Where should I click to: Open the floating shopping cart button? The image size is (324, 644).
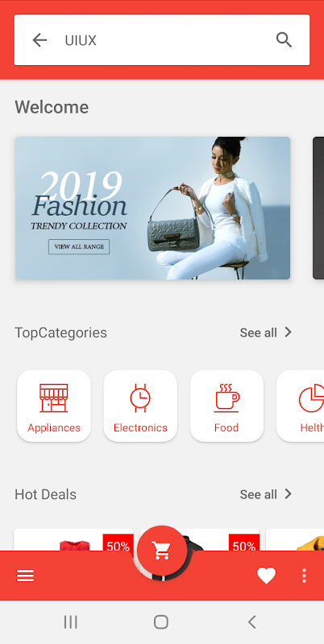pos(161,551)
